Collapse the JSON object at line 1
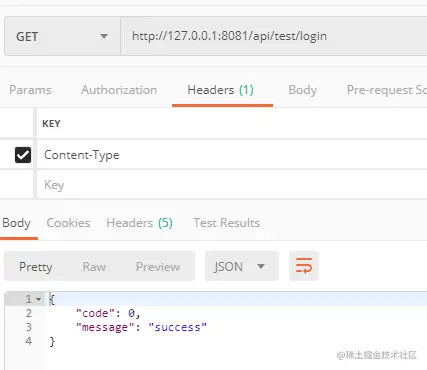 [39, 299]
